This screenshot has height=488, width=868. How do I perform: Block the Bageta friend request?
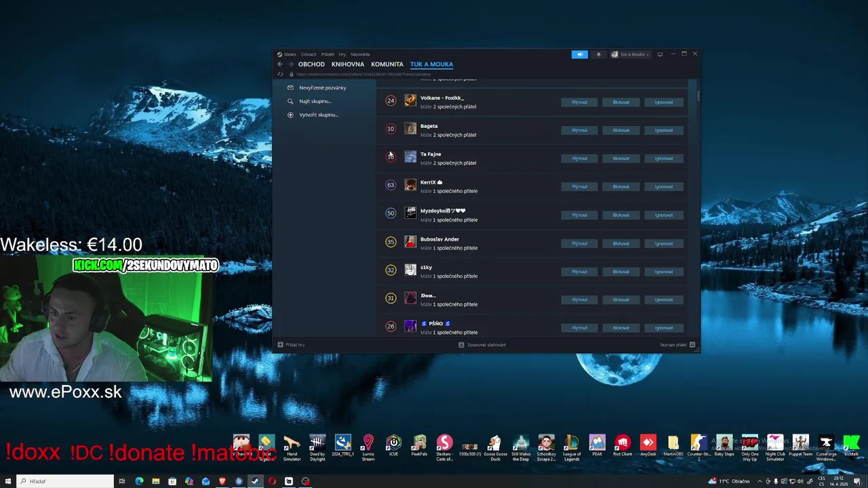pos(621,130)
